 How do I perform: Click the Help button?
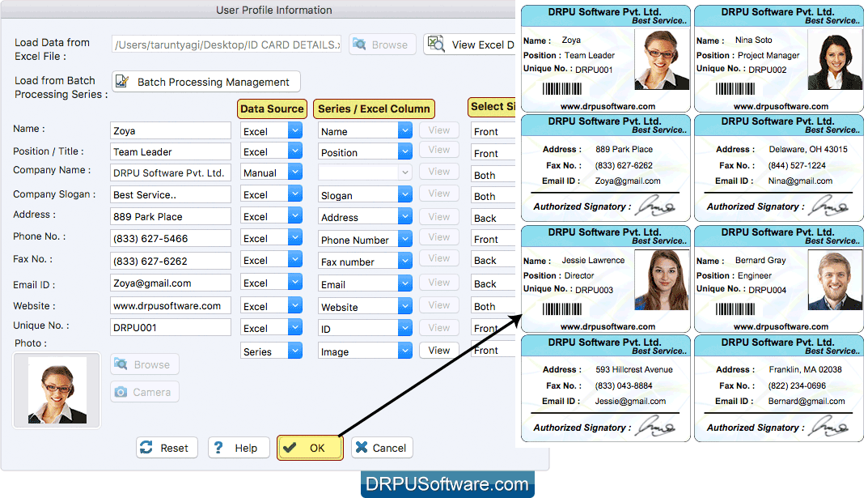point(239,447)
